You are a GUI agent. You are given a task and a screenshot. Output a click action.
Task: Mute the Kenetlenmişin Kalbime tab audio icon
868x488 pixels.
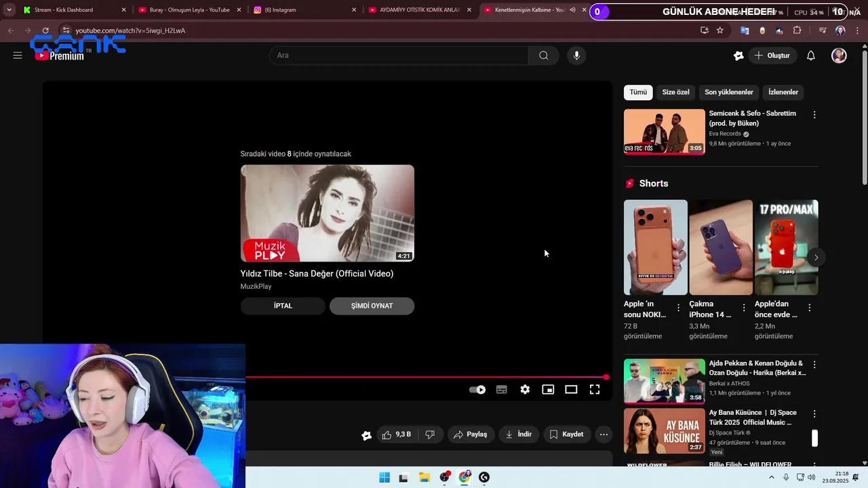pos(572,10)
